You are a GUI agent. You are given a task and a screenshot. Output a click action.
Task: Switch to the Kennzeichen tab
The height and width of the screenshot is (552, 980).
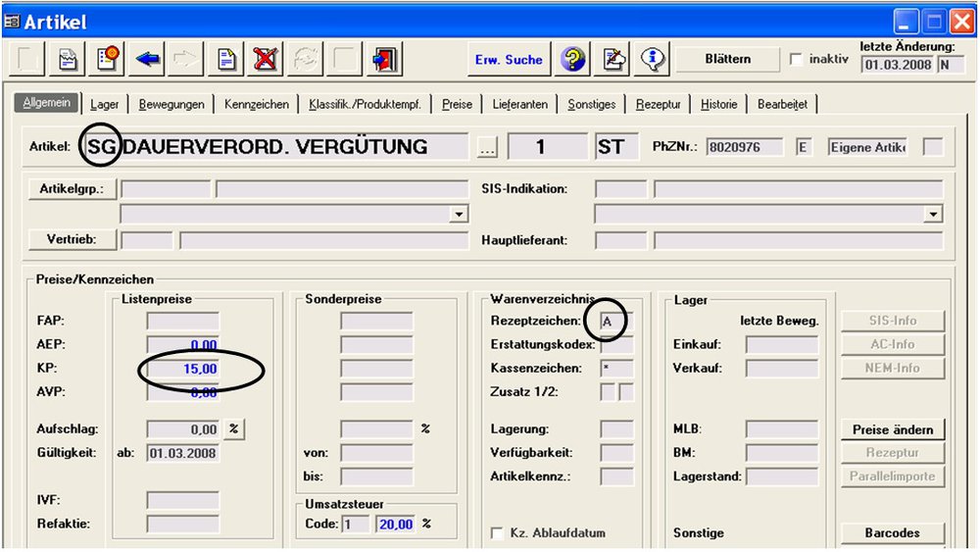pos(257,104)
